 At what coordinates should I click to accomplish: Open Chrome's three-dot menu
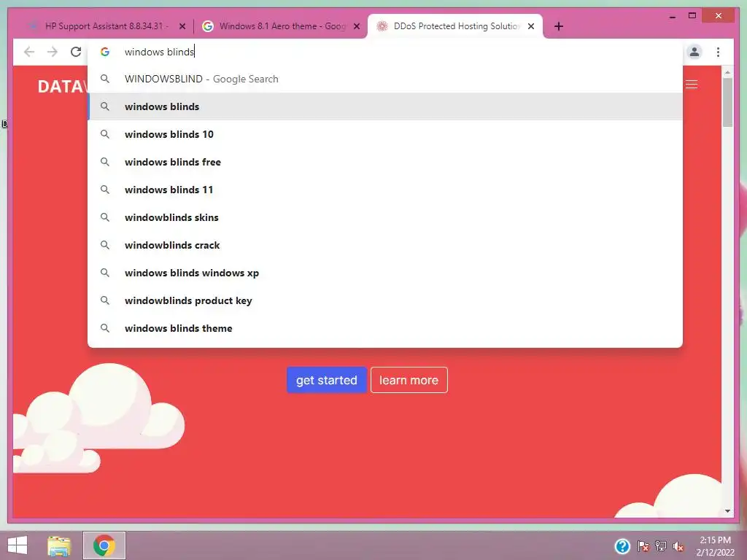[718, 52]
